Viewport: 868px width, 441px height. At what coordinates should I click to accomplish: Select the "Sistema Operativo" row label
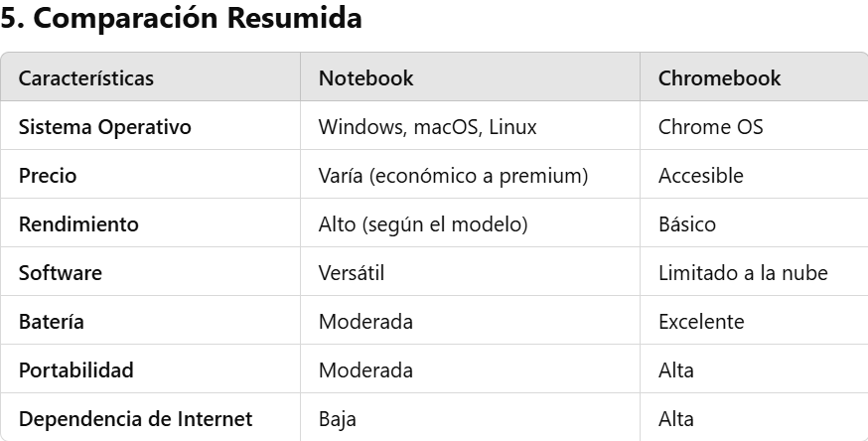coord(104,127)
